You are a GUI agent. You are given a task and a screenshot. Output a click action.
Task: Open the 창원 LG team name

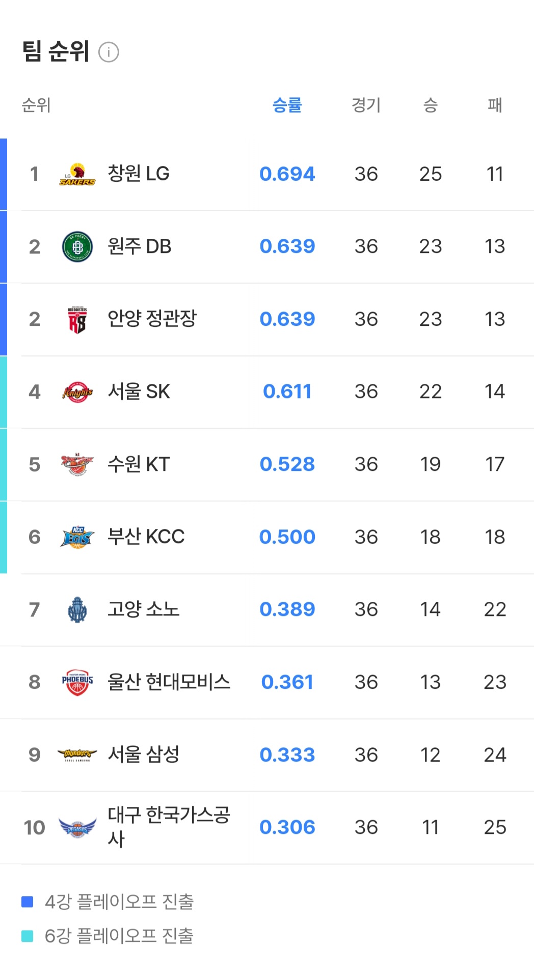click(139, 174)
